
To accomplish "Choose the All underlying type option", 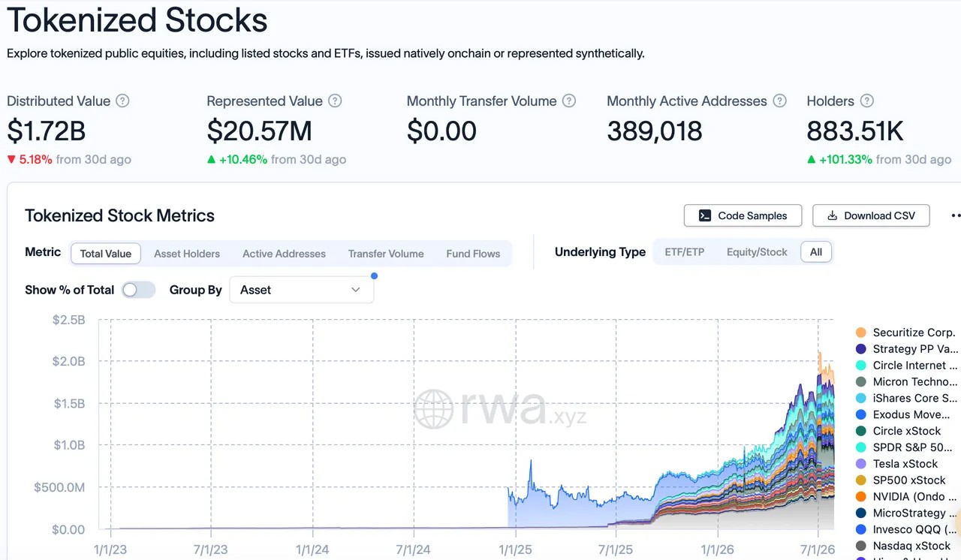I will point(816,252).
